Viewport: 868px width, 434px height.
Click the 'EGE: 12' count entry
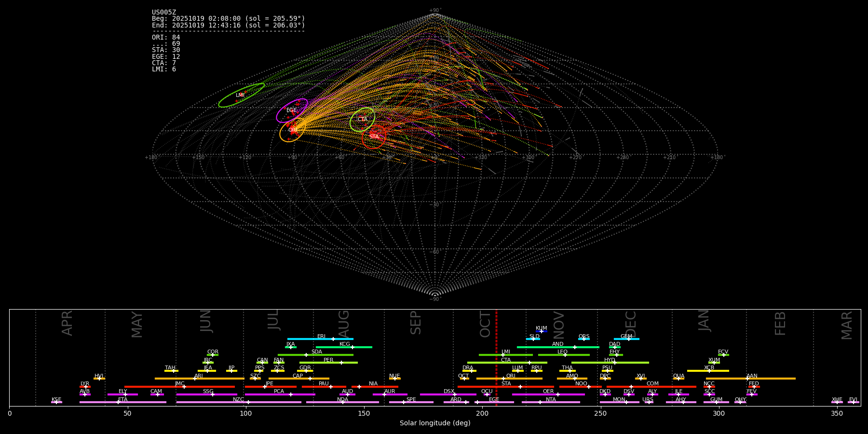pyautogui.click(x=166, y=57)
